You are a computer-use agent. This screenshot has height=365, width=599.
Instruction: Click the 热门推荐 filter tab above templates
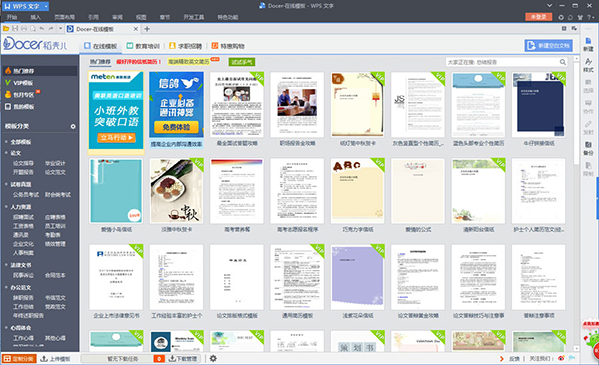click(100, 62)
